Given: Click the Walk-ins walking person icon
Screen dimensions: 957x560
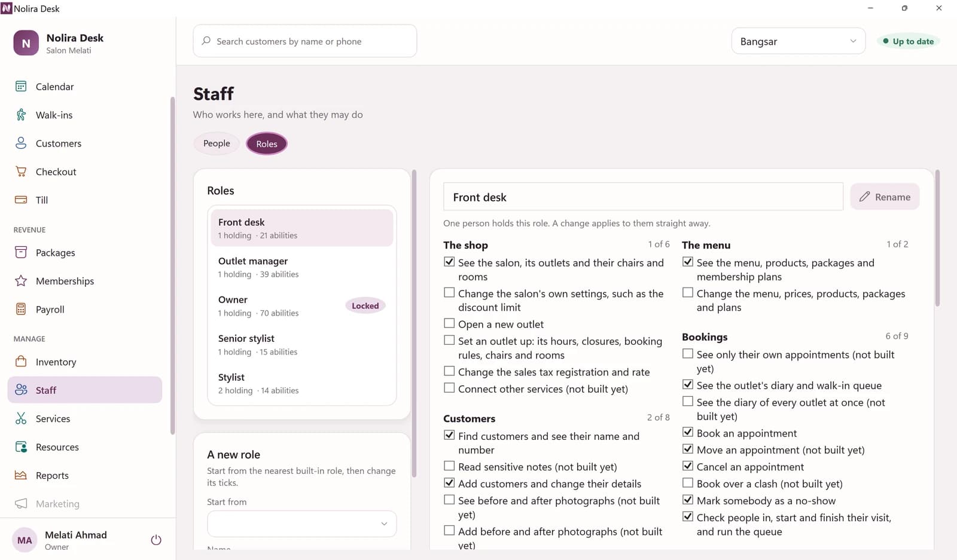Looking at the screenshot, I should [21, 115].
